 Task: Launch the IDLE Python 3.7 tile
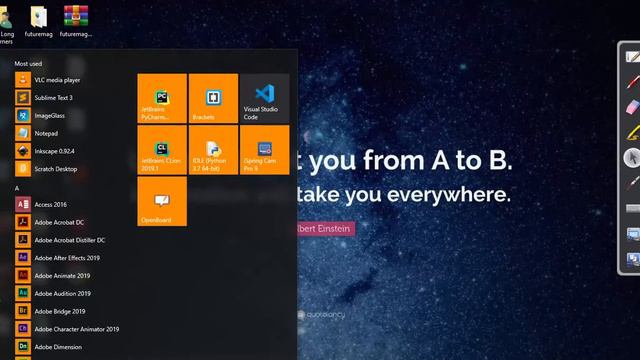click(213, 150)
